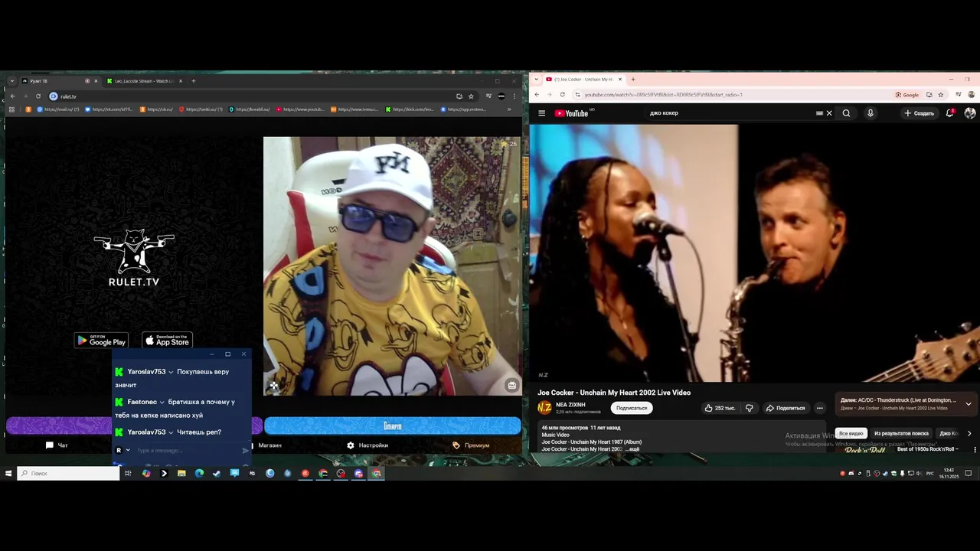Switch to the Leo_Lacoste Stream tab
The image size is (980, 551).
144,81
